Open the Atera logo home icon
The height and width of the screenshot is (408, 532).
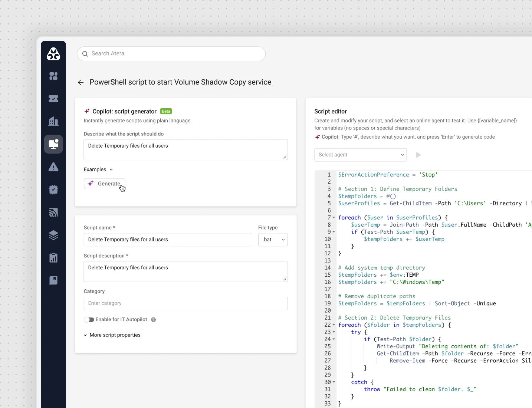pyautogui.click(x=53, y=54)
